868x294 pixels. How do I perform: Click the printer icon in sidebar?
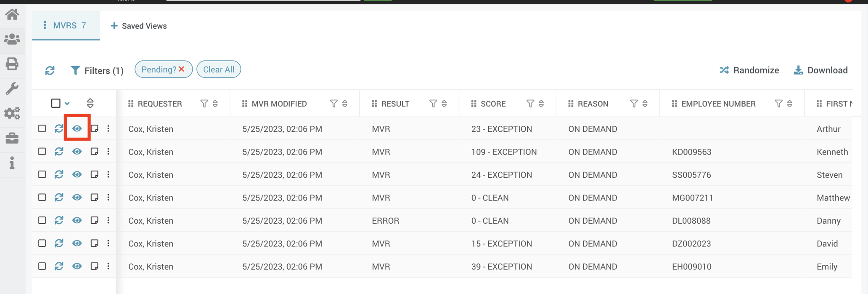(x=12, y=64)
